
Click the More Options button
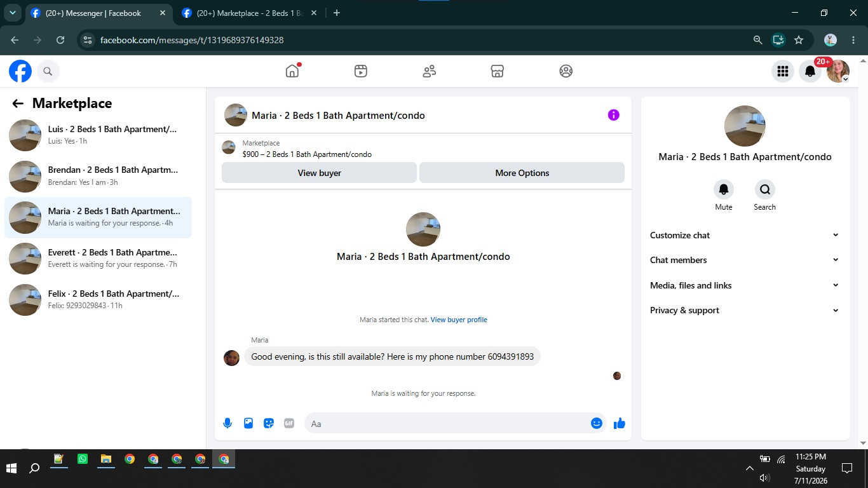(522, 173)
